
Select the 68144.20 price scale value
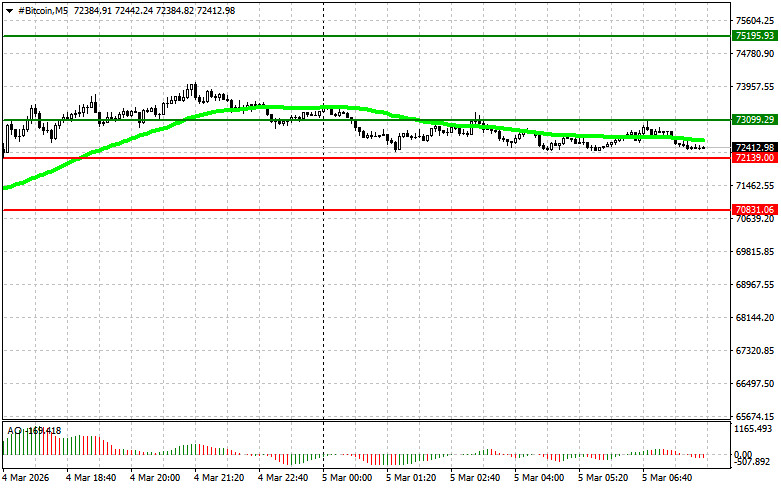[755, 318]
